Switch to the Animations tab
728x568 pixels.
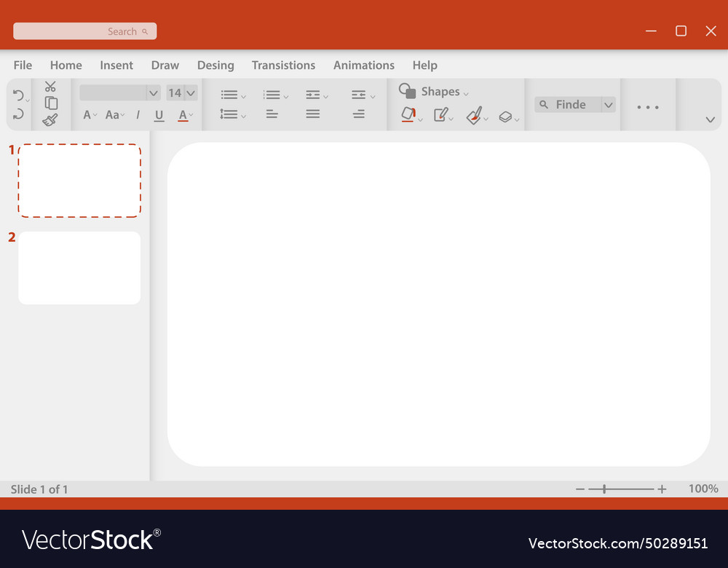(363, 66)
